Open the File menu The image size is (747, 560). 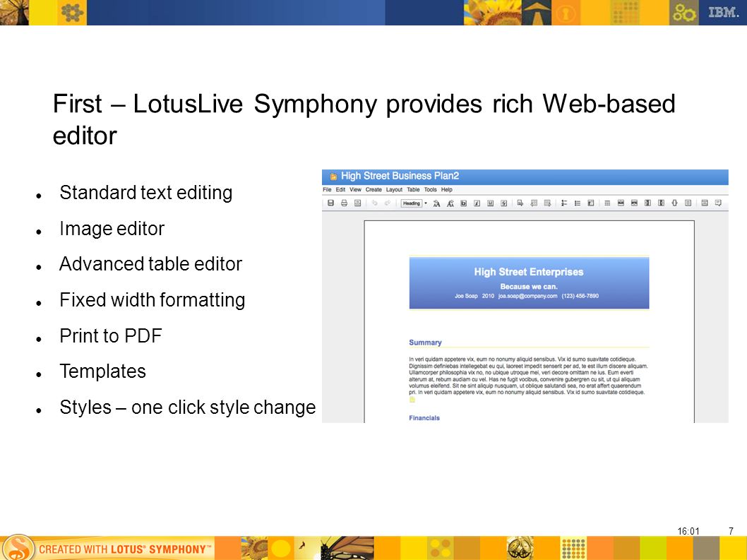(x=327, y=190)
